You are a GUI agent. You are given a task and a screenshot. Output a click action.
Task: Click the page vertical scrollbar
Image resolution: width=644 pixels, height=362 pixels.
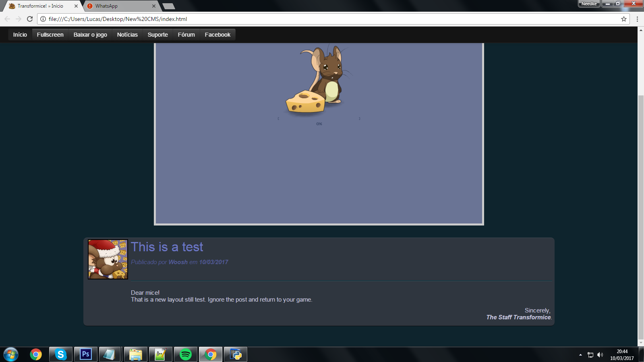641,217
